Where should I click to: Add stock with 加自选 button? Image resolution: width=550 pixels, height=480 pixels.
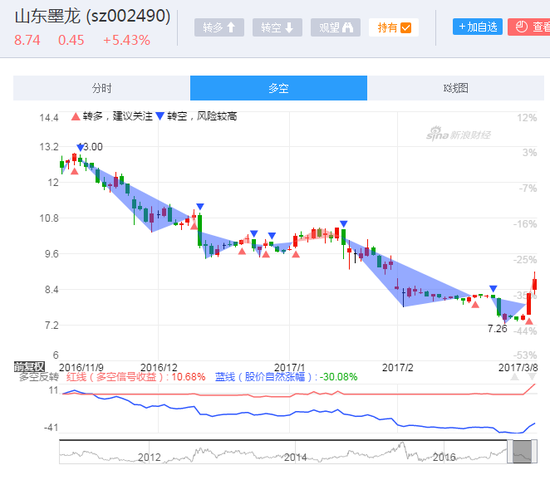click(477, 27)
